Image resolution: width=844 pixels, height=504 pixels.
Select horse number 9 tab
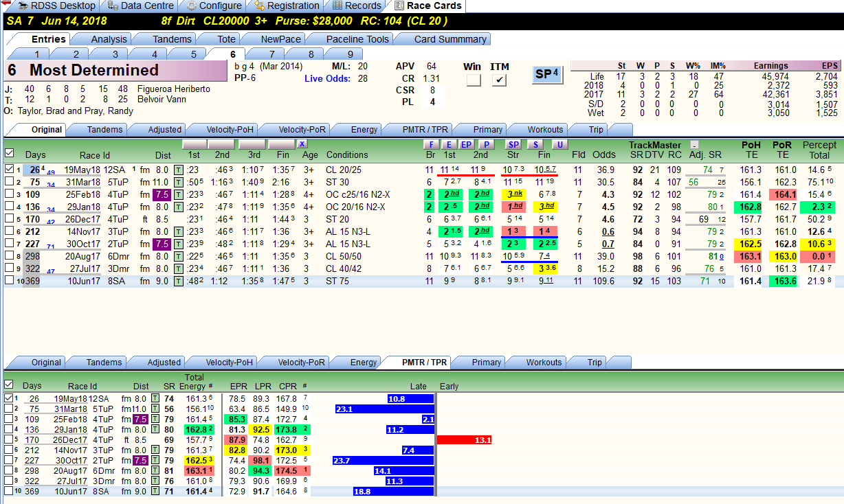click(351, 54)
